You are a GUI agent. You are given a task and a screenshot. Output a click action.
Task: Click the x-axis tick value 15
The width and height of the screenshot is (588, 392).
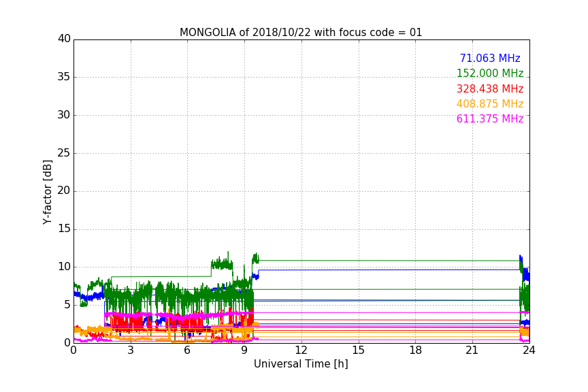[359, 350]
